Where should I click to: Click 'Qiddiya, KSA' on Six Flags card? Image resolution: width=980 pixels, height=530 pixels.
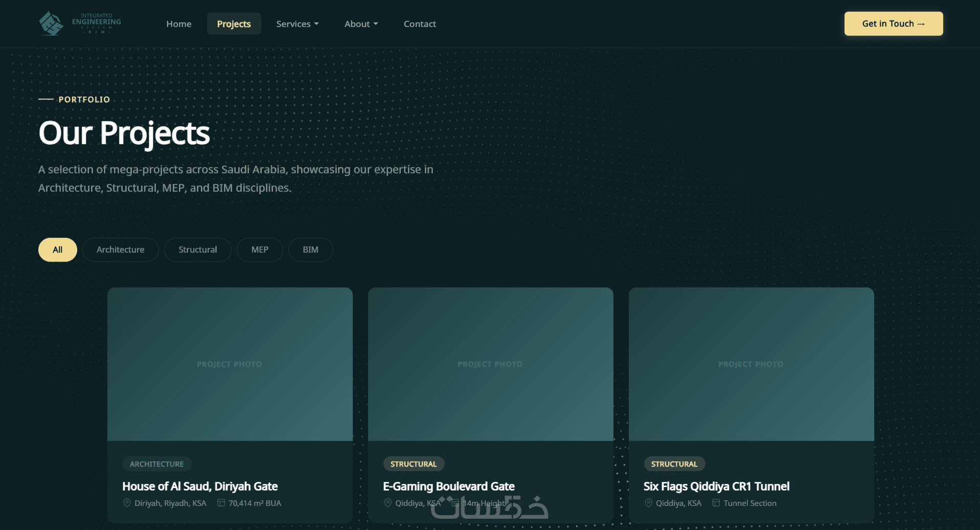click(678, 503)
